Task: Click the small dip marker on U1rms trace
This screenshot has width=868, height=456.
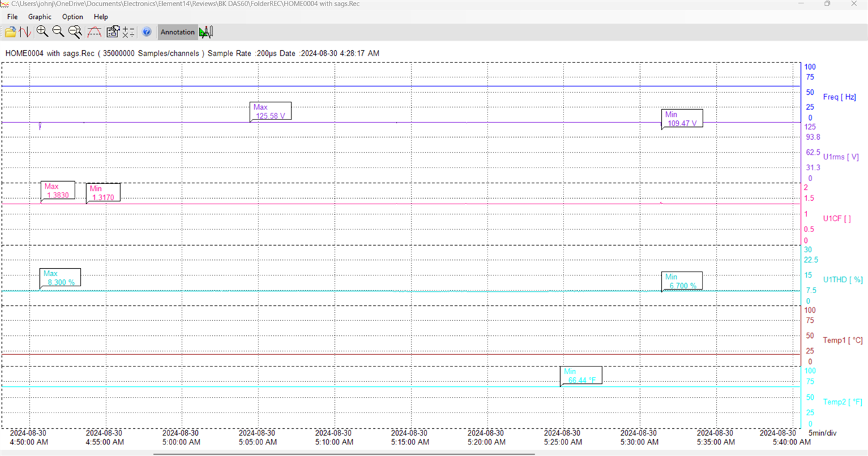Action: pyautogui.click(x=40, y=126)
